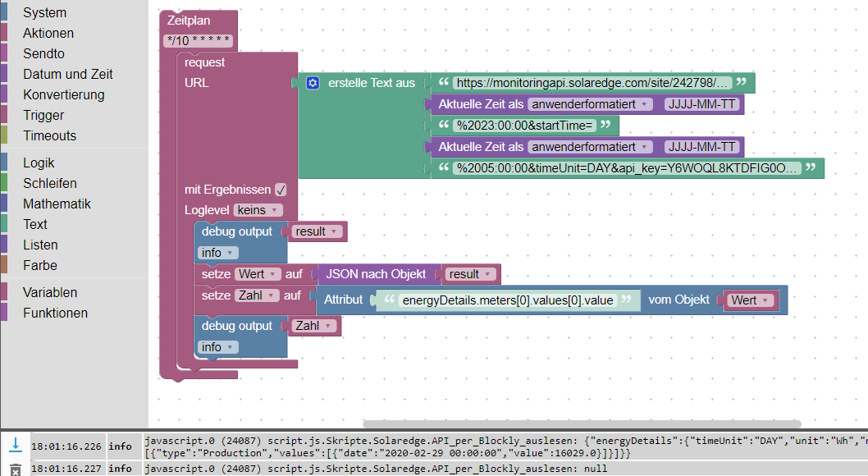The image size is (868, 476).
Task: Click log entry timestamp 18:01:16.226
Action: tap(66, 446)
